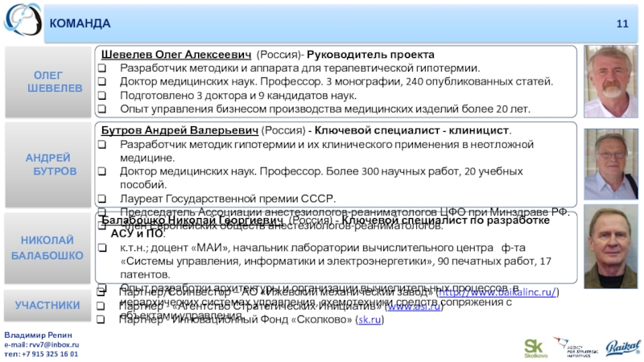The image size is (644, 362).
Task: Click the bullet mark before Инновационный Фонд «Сколково»
Action: coord(101,319)
